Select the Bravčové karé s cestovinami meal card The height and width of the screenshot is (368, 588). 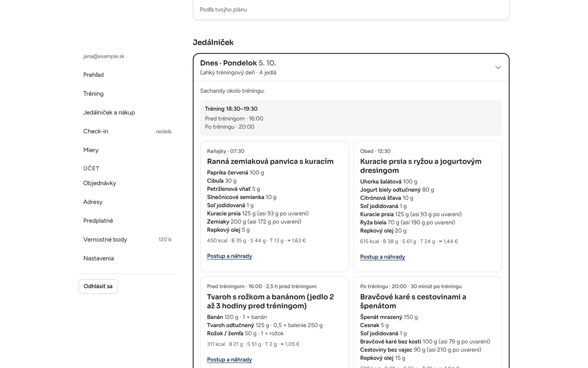click(428, 322)
